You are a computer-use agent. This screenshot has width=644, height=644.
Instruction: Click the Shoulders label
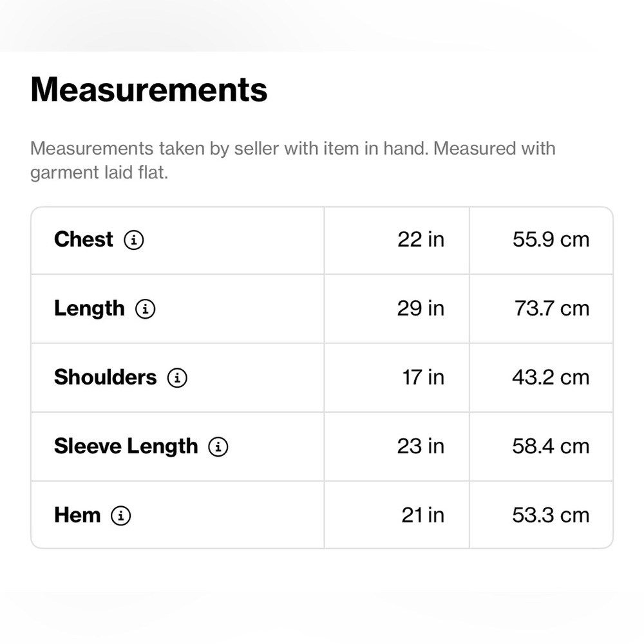click(105, 377)
